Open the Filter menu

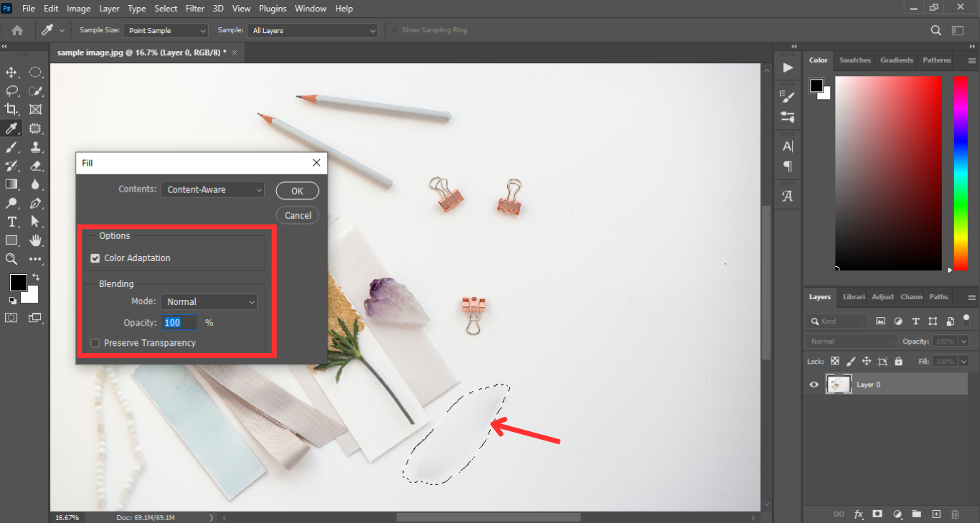(x=194, y=9)
